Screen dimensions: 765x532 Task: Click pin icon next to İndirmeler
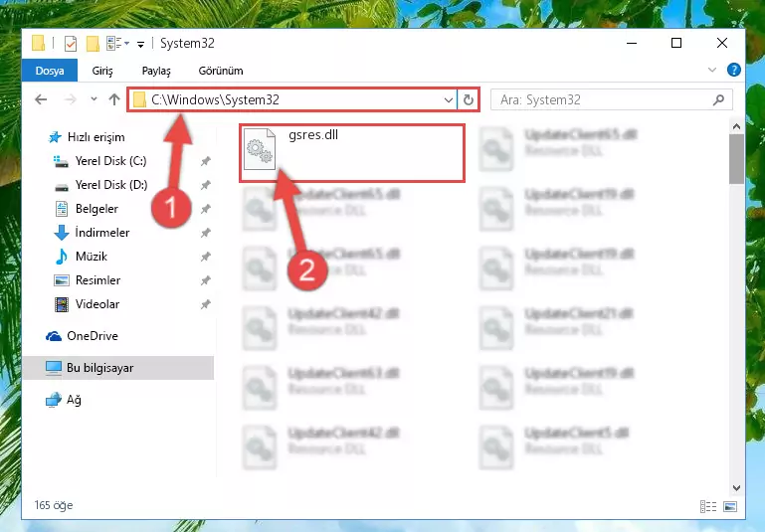coord(205,233)
